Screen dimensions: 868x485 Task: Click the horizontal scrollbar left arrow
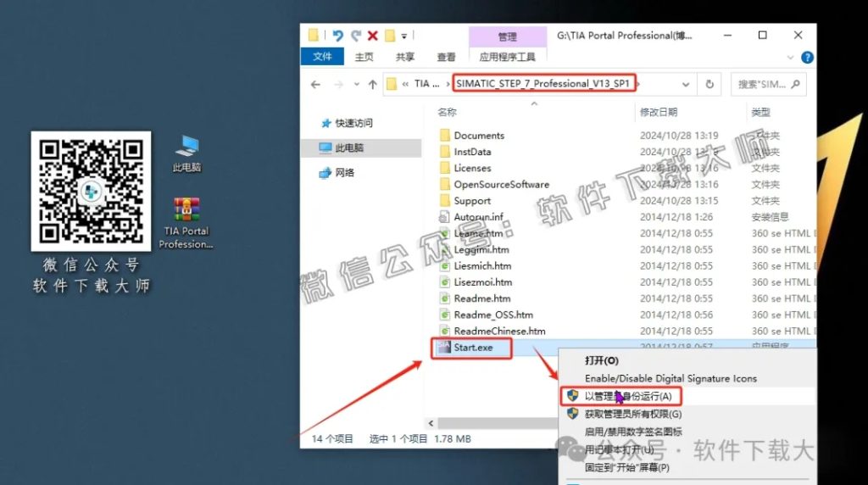[x=431, y=424]
